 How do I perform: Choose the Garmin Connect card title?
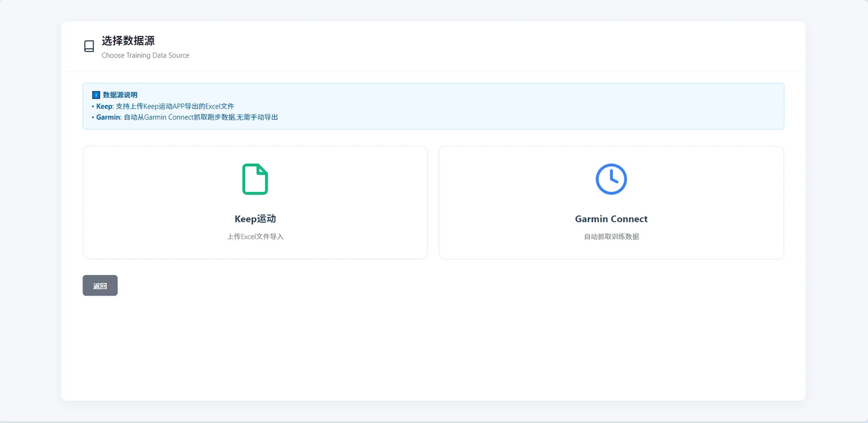tap(611, 219)
